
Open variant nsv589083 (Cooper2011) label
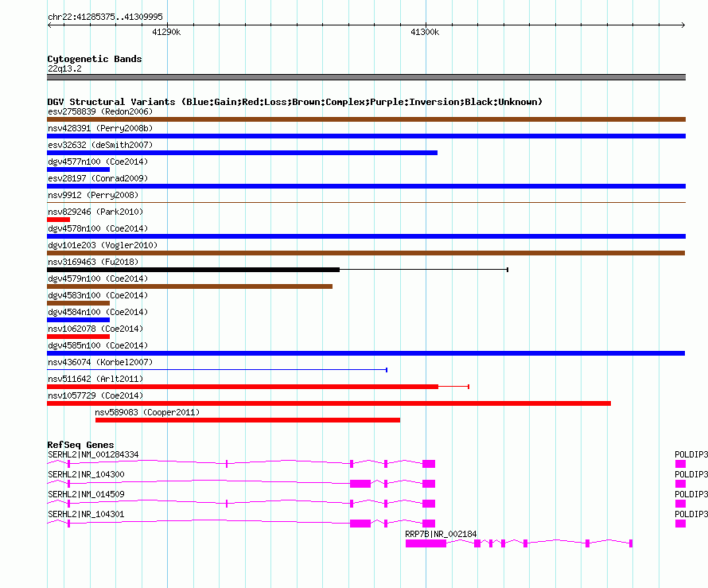point(147,412)
